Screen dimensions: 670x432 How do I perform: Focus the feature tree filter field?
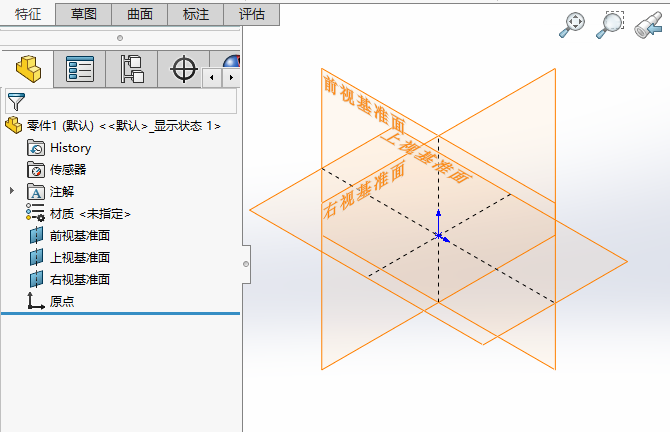[x=121, y=101]
